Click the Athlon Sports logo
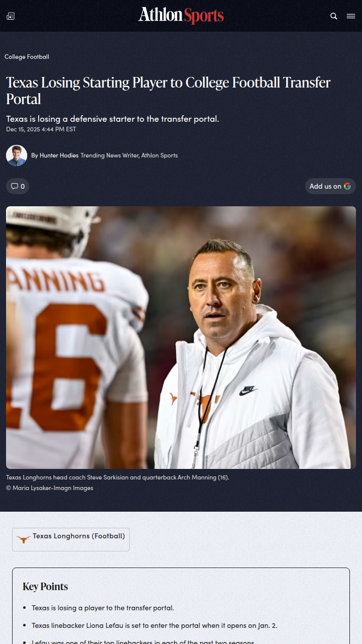The height and width of the screenshot is (644, 362). [x=181, y=16]
